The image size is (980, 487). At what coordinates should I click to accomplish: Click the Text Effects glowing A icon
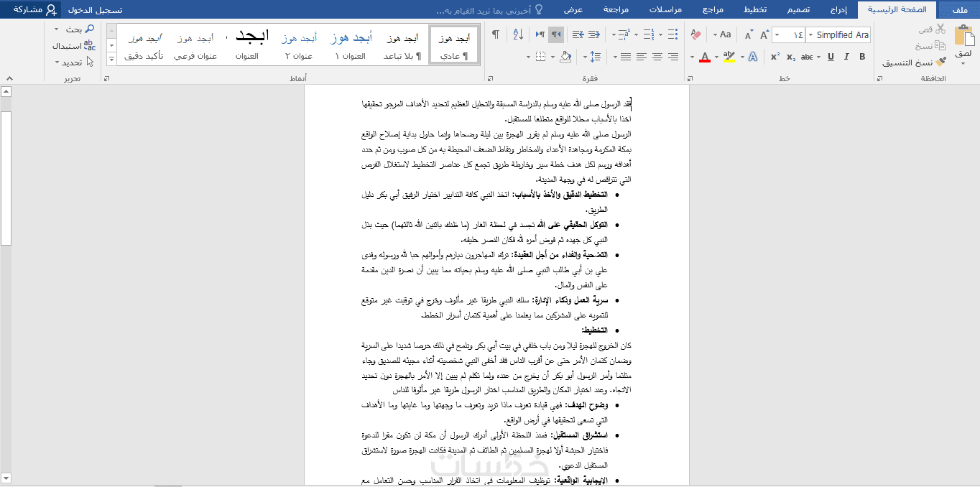pos(752,57)
